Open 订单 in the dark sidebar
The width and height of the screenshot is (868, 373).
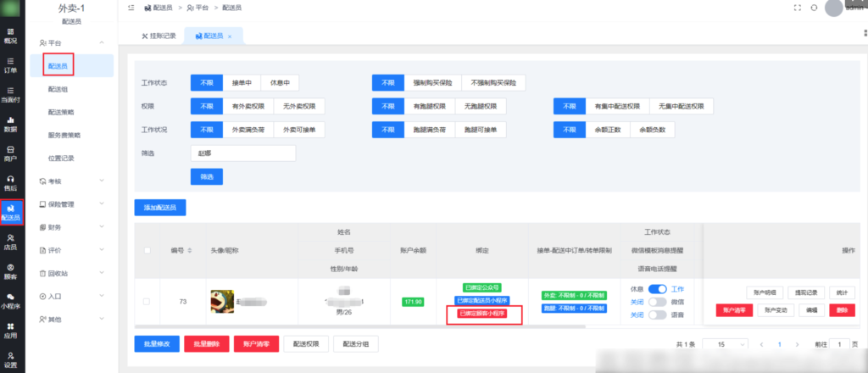pyautogui.click(x=10, y=65)
